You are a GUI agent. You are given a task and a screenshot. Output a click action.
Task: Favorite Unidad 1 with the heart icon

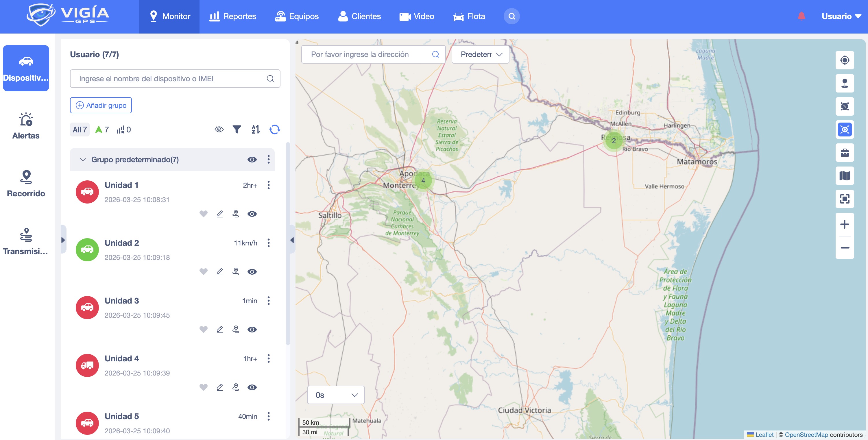coord(203,214)
